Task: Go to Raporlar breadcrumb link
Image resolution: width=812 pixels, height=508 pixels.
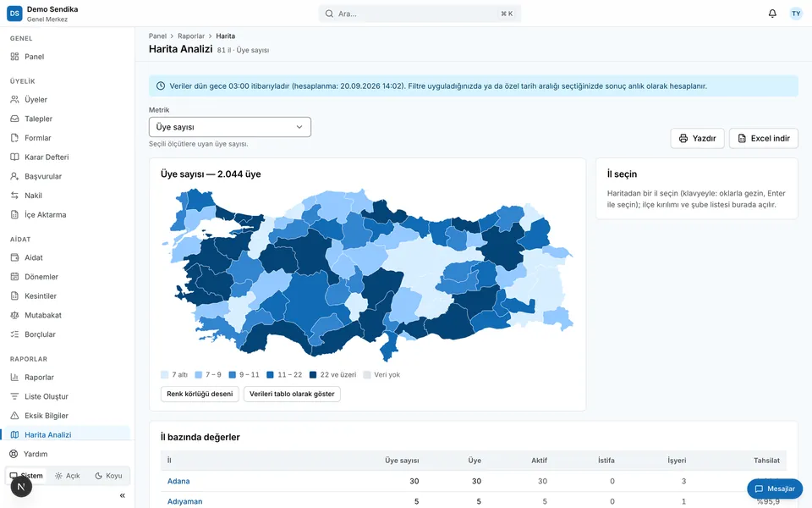Action: [x=191, y=36]
